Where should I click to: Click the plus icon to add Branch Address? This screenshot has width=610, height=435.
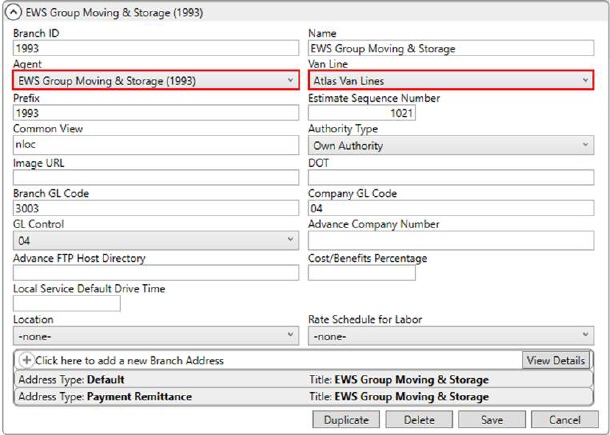[26, 360]
